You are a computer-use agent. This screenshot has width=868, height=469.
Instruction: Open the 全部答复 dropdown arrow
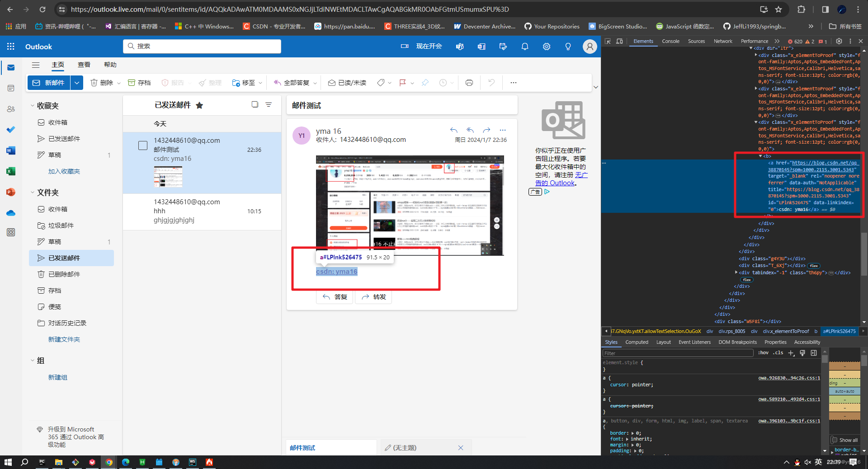(315, 83)
